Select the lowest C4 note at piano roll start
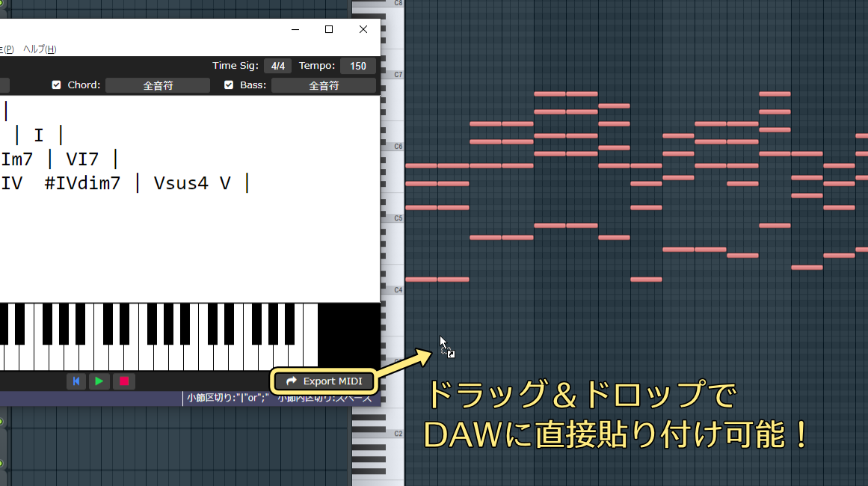The height and width of the screenshot is (486, 868). [x=421, y=280]
